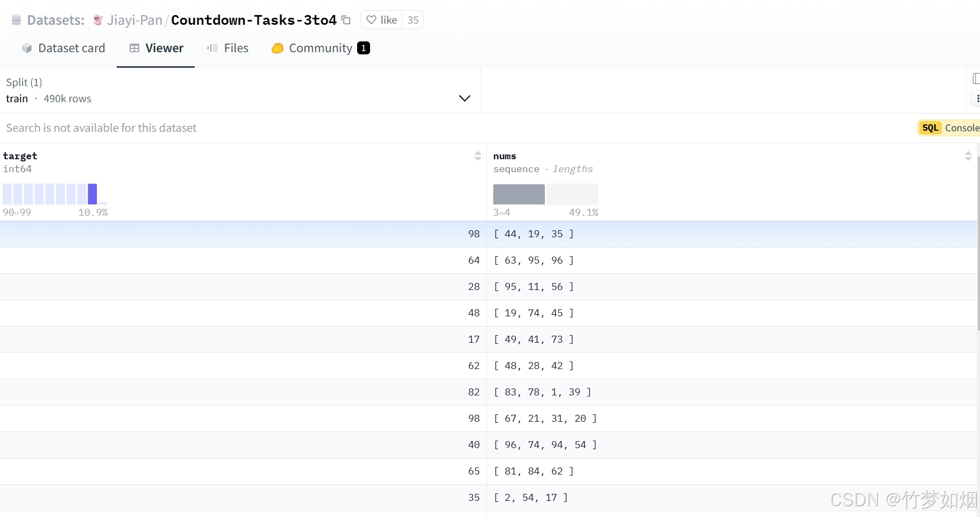The height and width of the screenshot is (517, 980).
Task: Open Countdown-Tasks-3to4 dataset link
Action: pyautogui.click(x=254, y=20)
